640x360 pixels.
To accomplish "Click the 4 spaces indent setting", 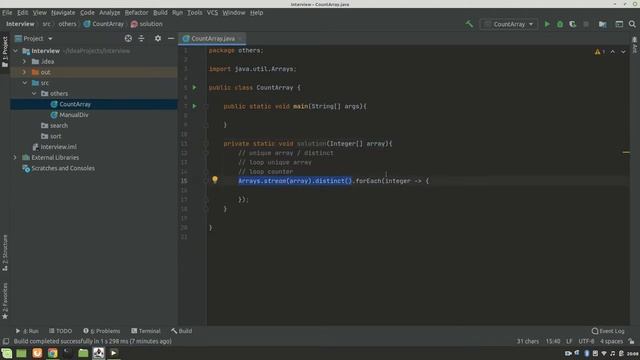I will coord(611,341).
